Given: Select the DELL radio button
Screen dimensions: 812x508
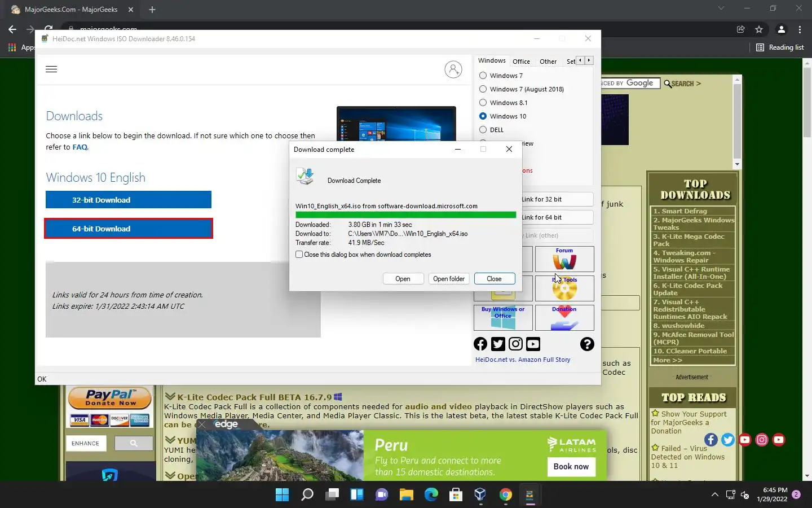Looking at the screenshot, I should pyautogui.click(x=483, y=130).
